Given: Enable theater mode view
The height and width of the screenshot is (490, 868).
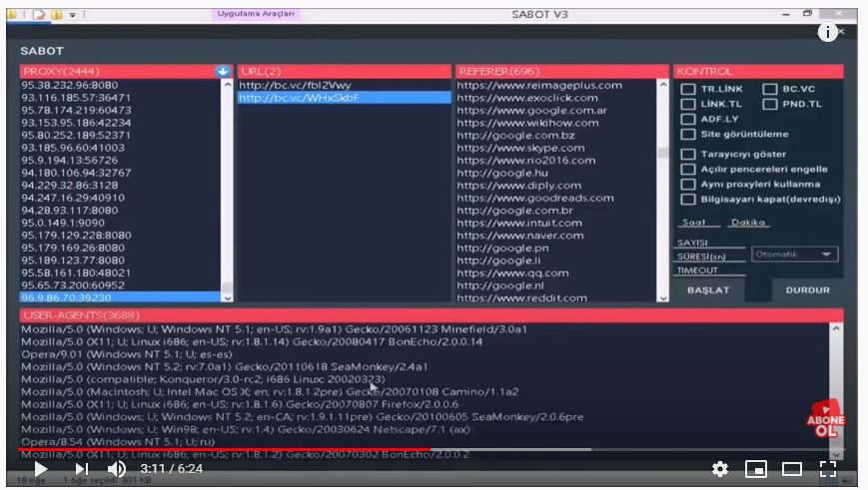Looking at the screenshot, I should [792, 469].
